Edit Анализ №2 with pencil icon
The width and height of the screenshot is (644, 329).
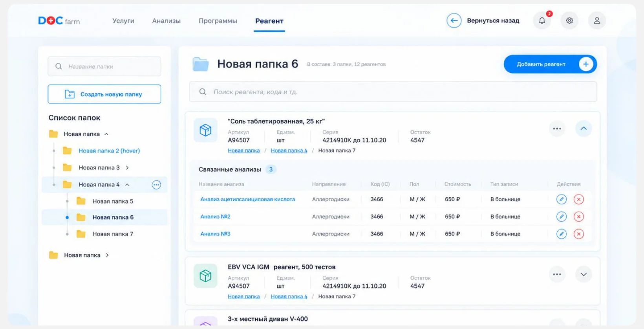tap(562, 217)
